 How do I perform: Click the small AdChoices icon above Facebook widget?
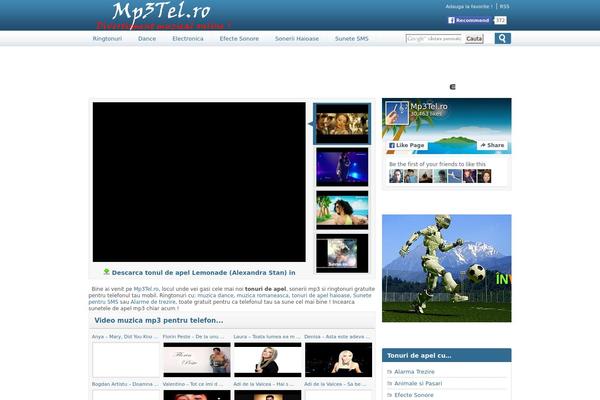click(452, 87)
